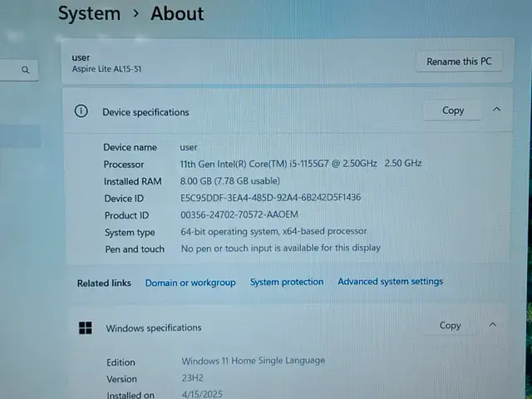Select the System type value 64-bit
This screenshot has width=532, height=399.
tap(273, 231)
